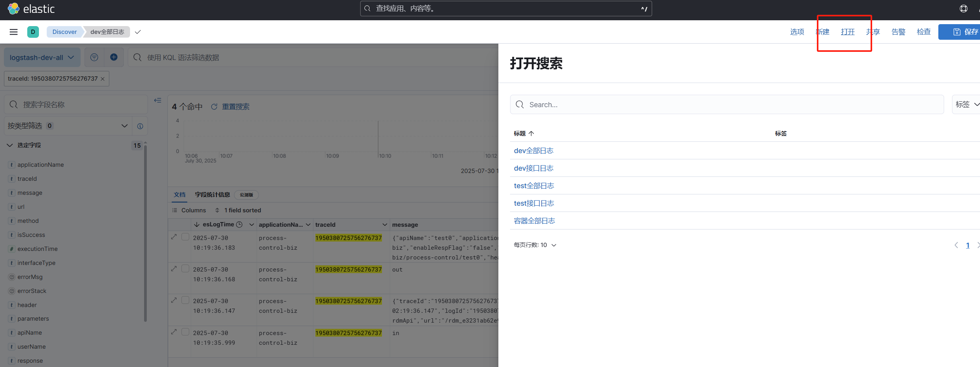Collapse the selected fields section
Image resolution: width=980 pixels, height=367 pixels.
click(10, 145)
